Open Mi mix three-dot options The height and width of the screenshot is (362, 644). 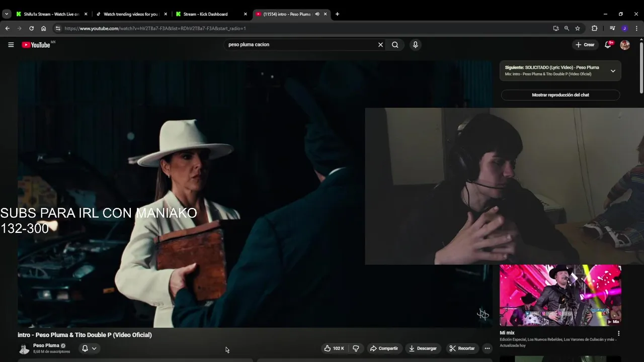(618, 333)
